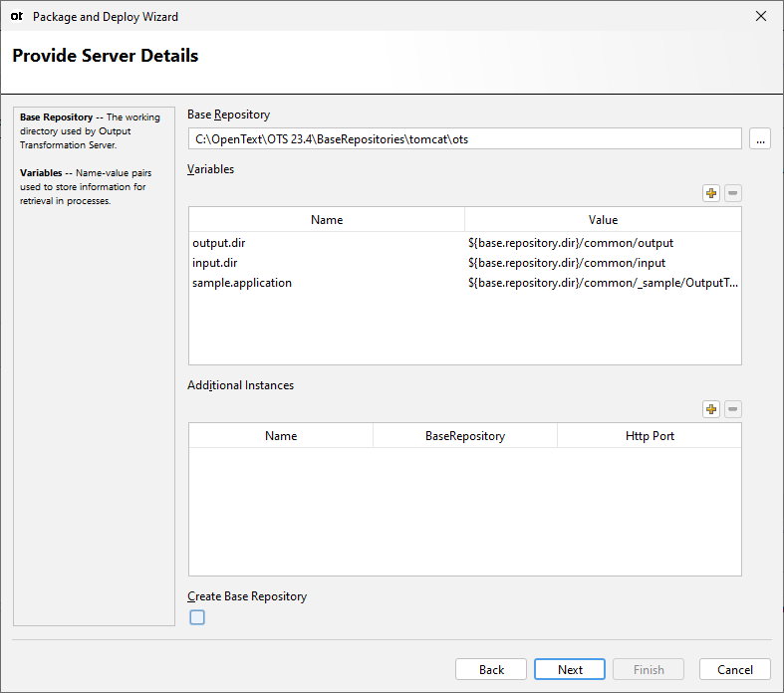Click the remove variable minus icon

(x=732, y=193)
